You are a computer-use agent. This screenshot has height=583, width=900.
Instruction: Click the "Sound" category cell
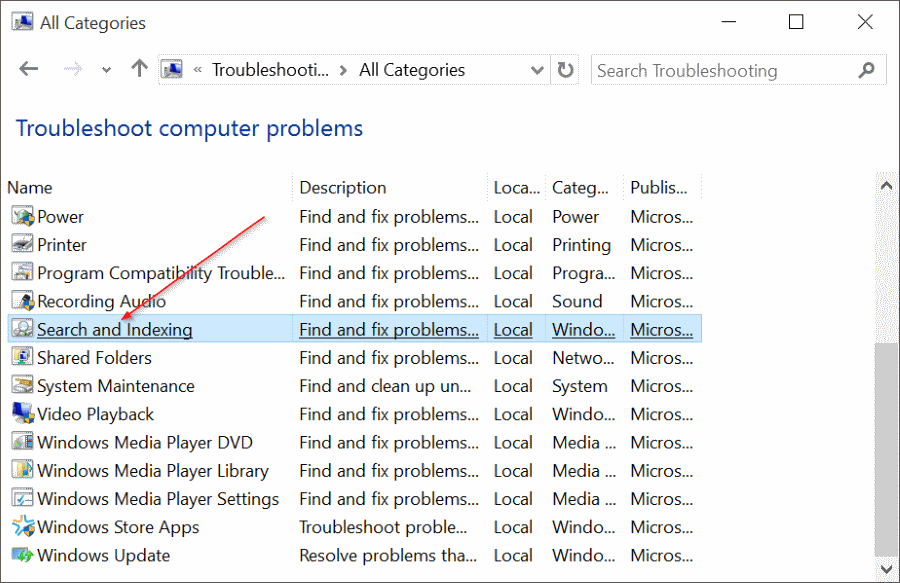(577, 301)
